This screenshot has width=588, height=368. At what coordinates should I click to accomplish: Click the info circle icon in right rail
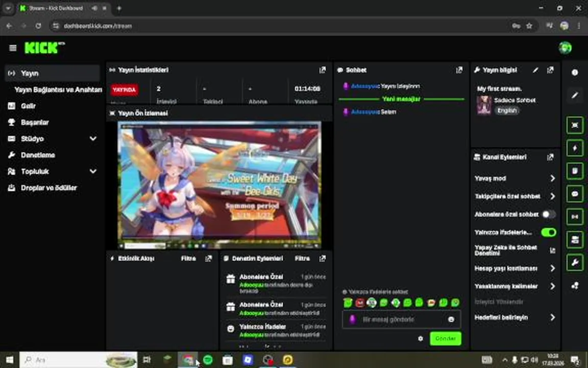tap(575, 73)
